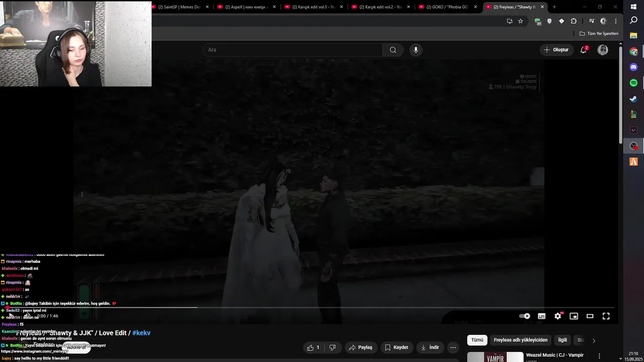Open the Tüm Yer İşaretleri bookmarks folder
Screen dimensions: 644x362
pos(599,34)
